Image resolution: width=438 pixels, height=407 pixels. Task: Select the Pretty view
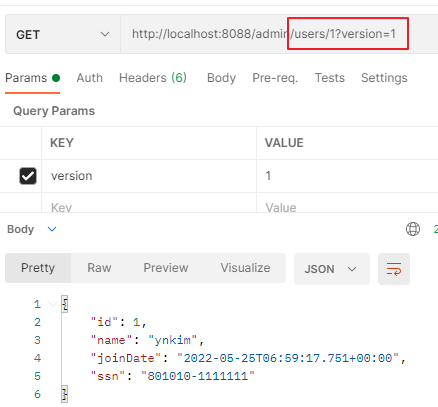tap(38, 268)
